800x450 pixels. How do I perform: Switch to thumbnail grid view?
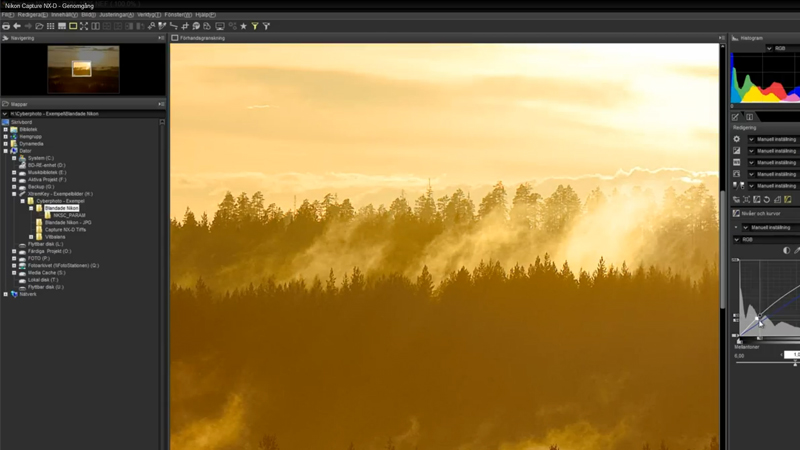[x=50, y=26]
